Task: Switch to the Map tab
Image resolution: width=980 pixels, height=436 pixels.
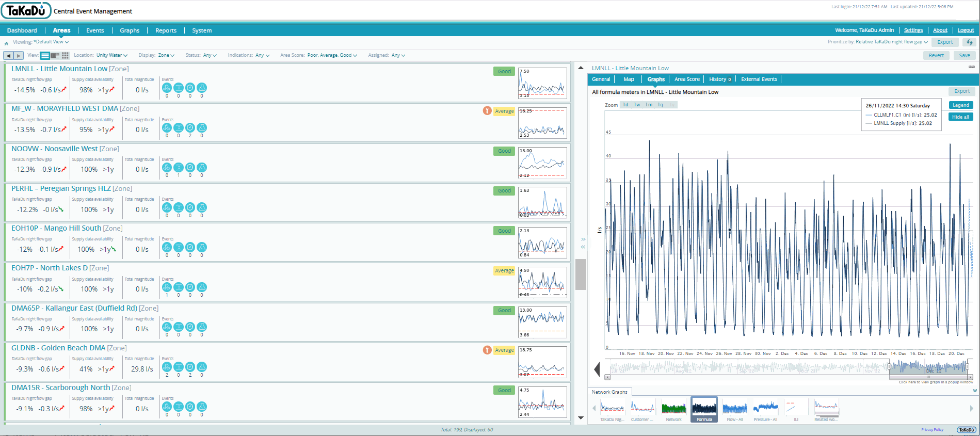Action: 629,79
